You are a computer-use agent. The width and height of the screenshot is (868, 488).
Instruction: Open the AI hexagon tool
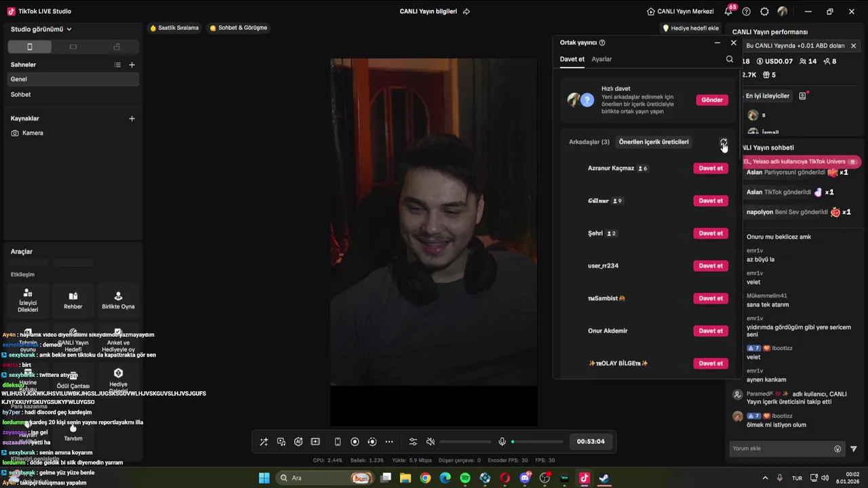tap(298, 442)
